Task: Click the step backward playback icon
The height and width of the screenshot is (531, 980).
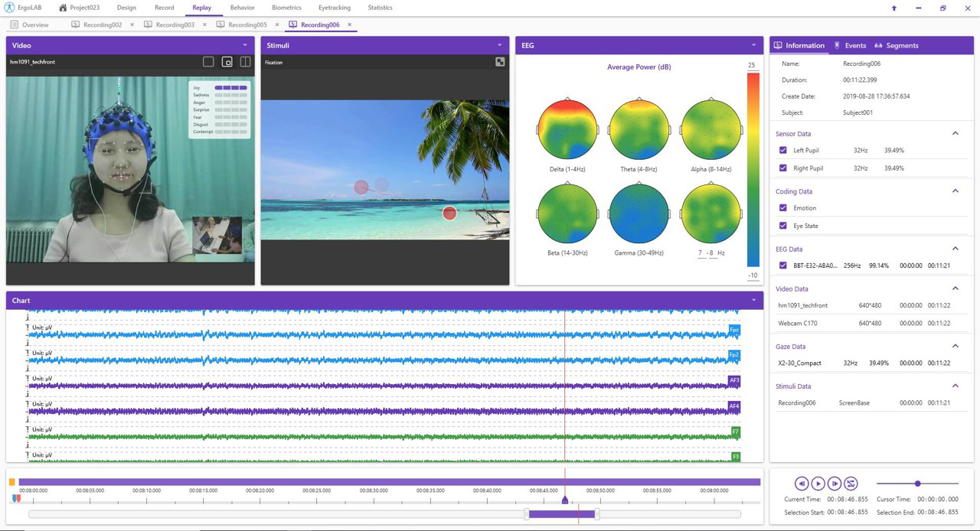Action: (x=801, y=484)
